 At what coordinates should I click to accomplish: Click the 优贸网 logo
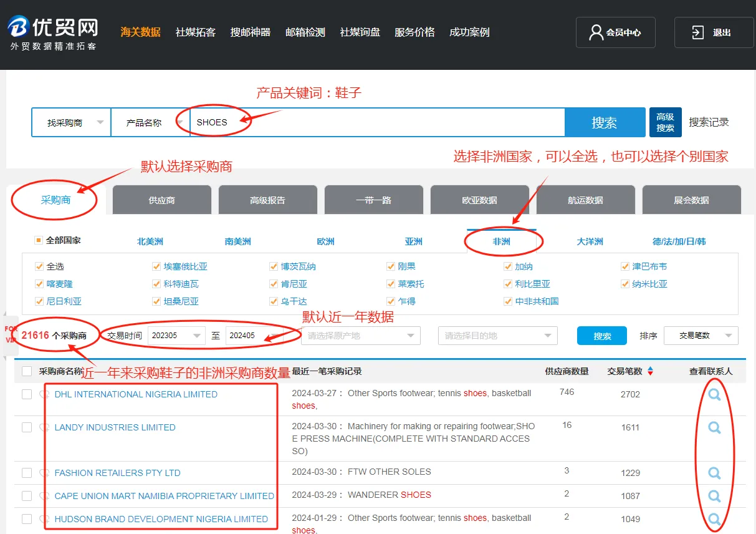click(53, 32)
